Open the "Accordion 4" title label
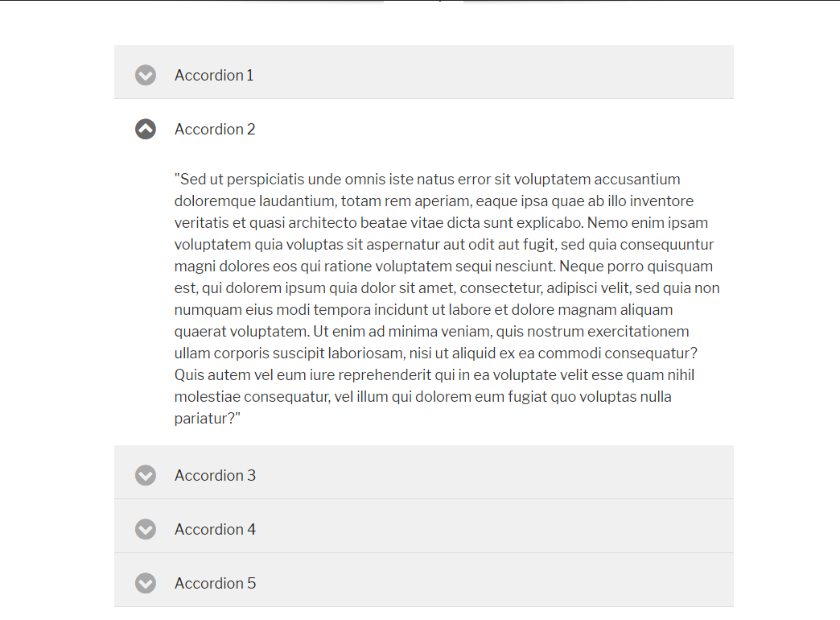The width and height of the screenshot is (840, 620). point(215,529)
